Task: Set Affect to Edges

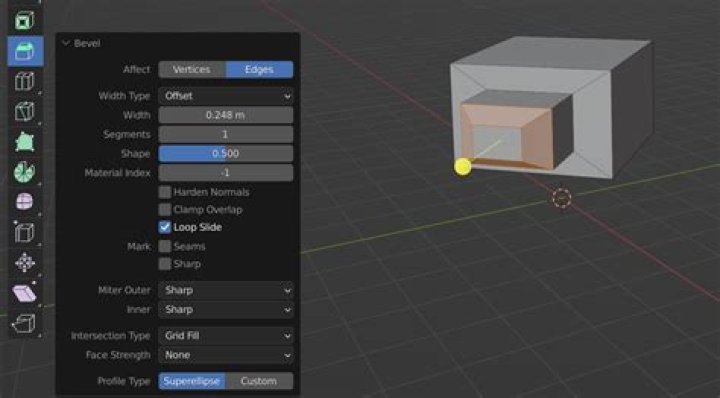Action: [x=259, y=69]
